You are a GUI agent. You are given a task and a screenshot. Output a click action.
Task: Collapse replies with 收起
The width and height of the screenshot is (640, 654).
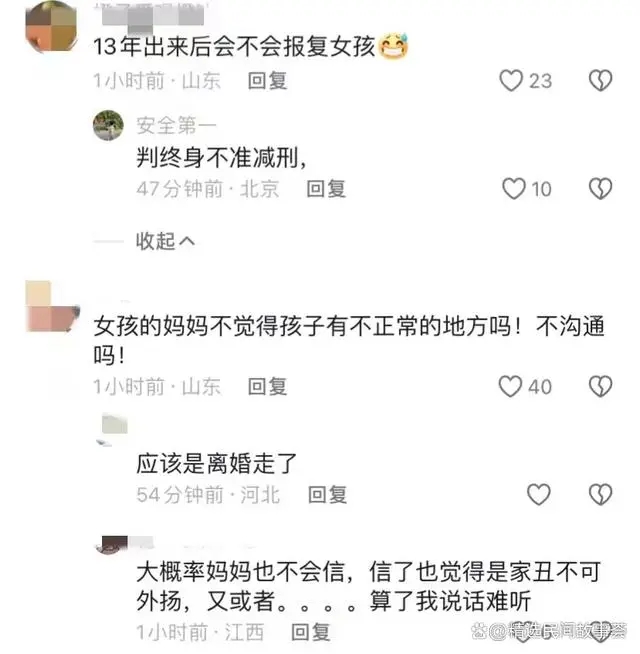(165, 241)
